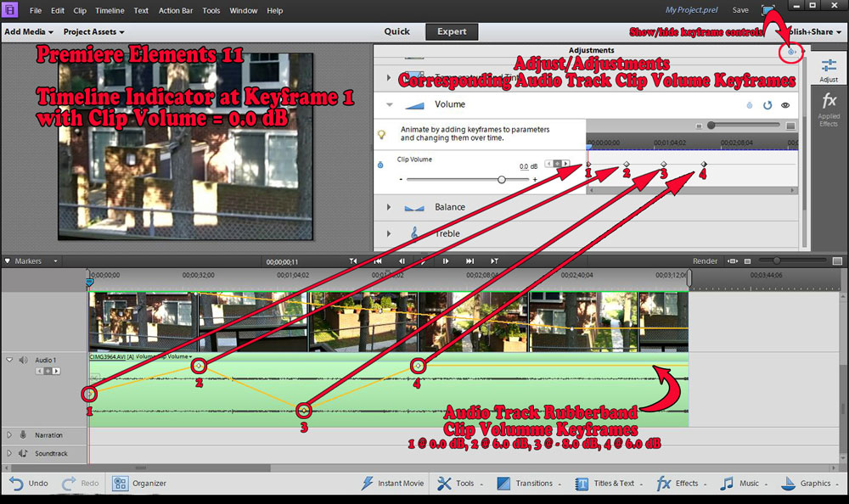Viewport: 849px width, 504px height.
Task: Reset the Volume effect
Action: click(x=767, y=105)
